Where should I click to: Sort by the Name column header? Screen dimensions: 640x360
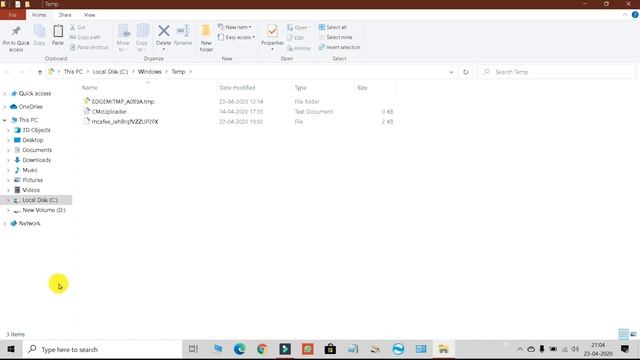(x=90, y=88)
